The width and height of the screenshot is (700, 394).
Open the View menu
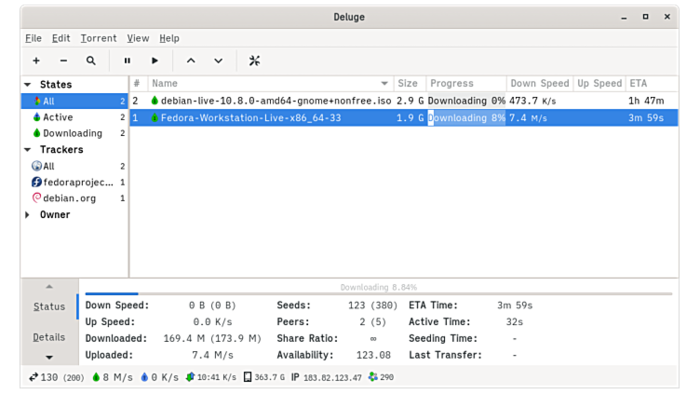coord(138,38)
